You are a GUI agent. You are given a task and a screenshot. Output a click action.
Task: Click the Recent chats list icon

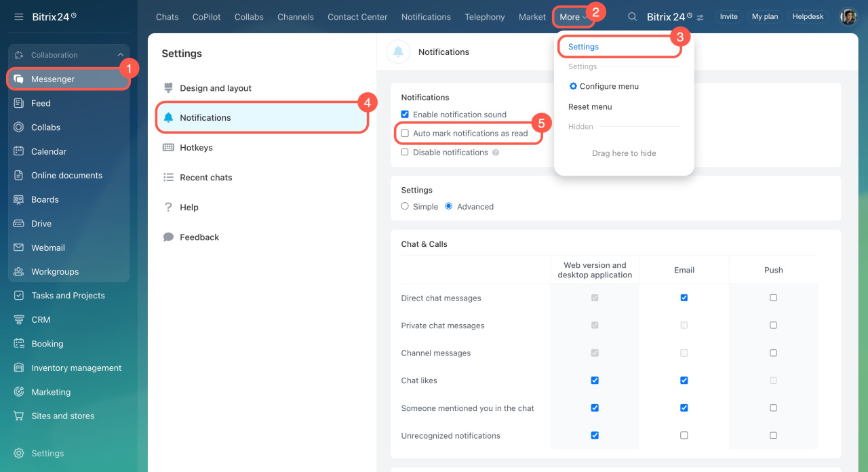tap(168, 178)
